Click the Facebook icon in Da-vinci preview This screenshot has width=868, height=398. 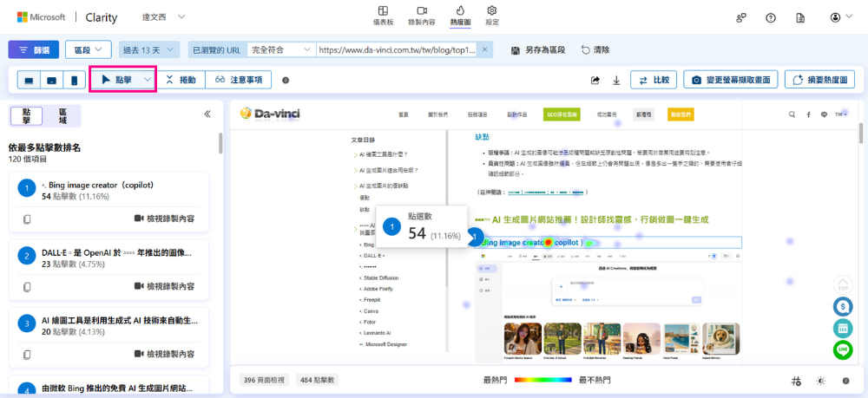point(808,114)
